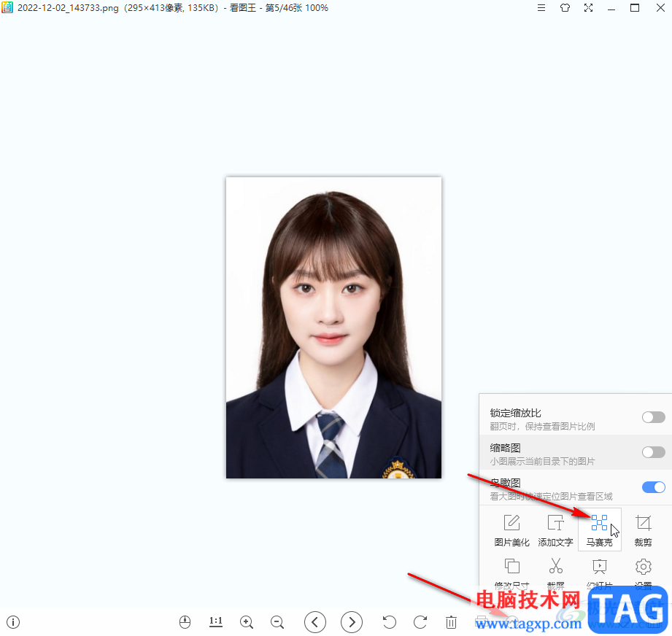This screenshot has width=672, height=636.
Task: Open 图片美化 image beautify tool
Action: click(x=511, y=530)
